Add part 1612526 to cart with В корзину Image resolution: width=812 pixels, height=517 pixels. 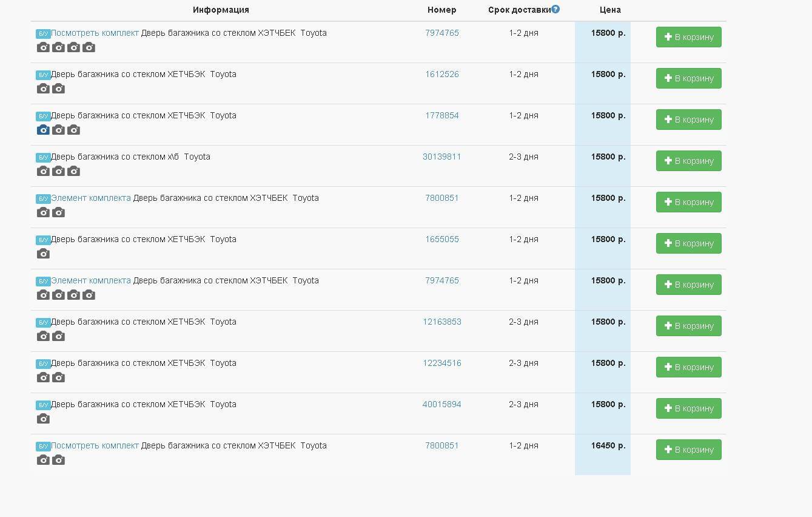pyautogui.click(x=688, y=78)
